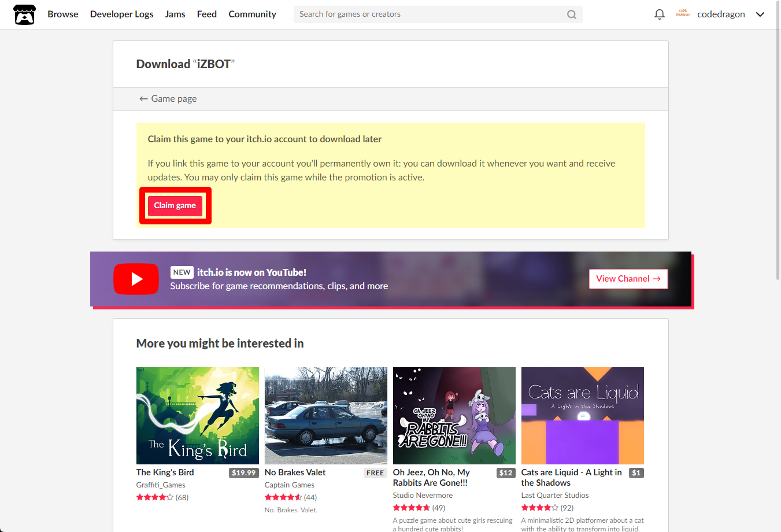Open the notifications bell

[x=659, y=14]
